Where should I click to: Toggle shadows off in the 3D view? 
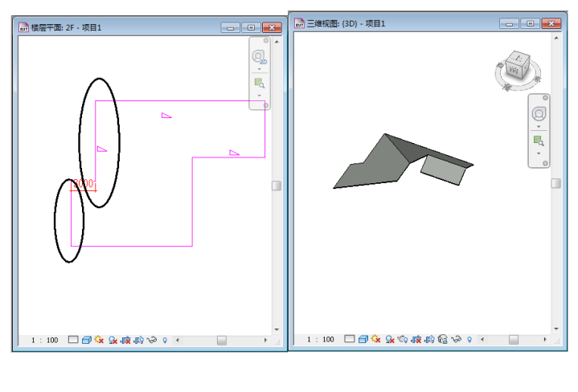click(388, 340)
